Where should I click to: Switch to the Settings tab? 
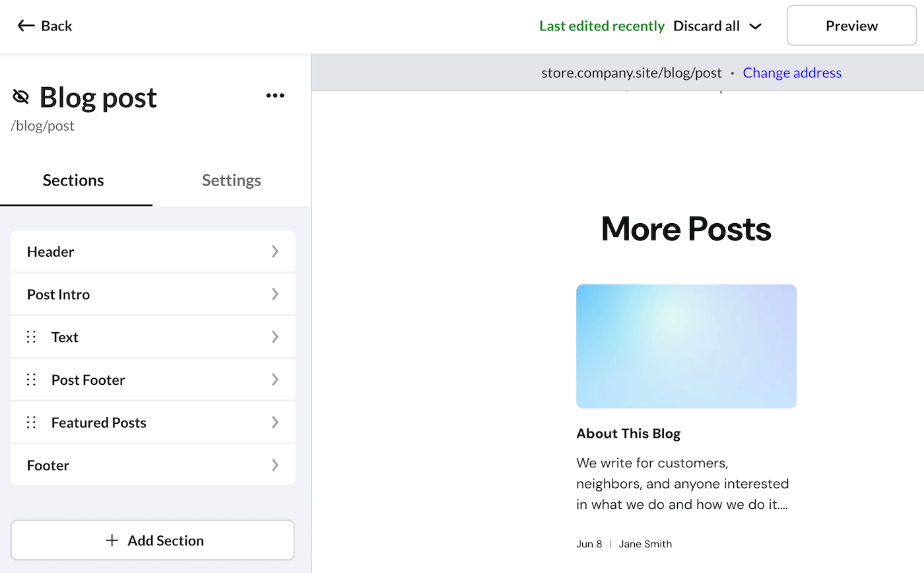coord(232,180)
